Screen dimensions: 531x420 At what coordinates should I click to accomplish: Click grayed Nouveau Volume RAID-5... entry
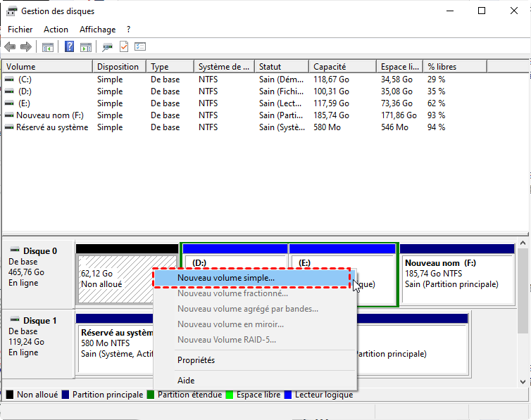255,340
